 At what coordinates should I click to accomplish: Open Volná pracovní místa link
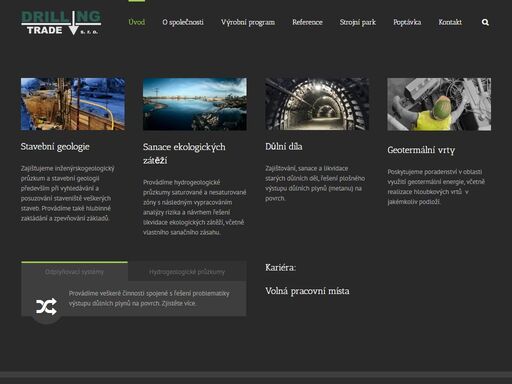click(307, 291)
